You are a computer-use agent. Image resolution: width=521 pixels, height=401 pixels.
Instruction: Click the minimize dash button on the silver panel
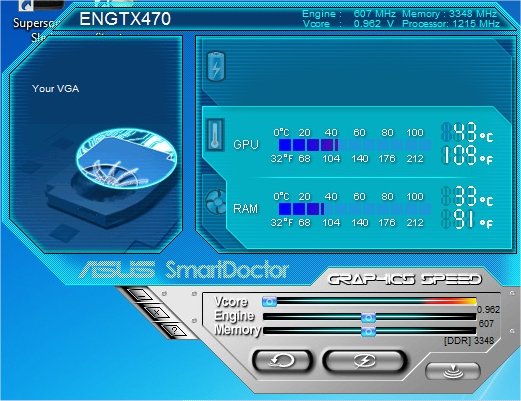[140, 295]
